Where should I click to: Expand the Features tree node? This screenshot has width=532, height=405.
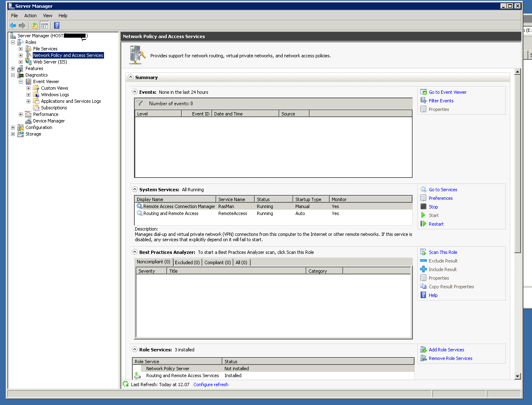(x=13, y=68)
